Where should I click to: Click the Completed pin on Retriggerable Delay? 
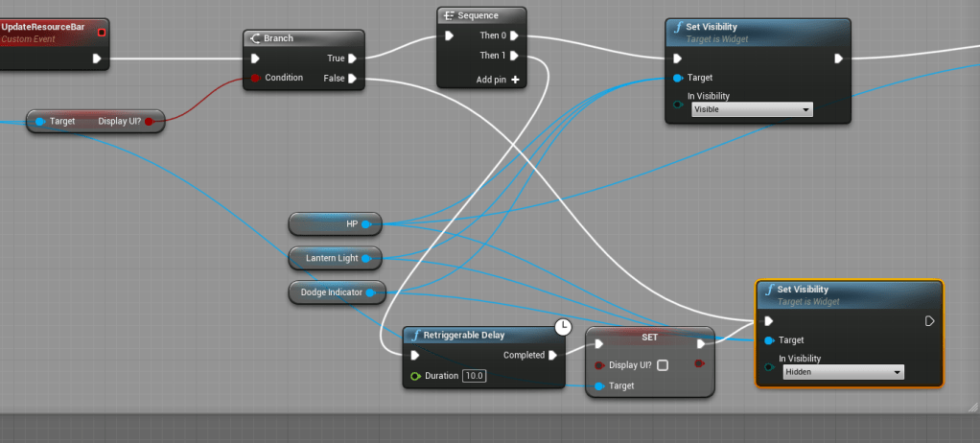pos(552,355)
